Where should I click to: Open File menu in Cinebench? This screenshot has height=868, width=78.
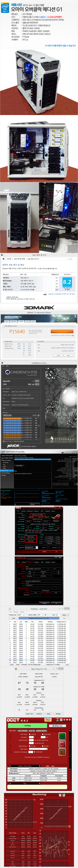tap(3, 366)
